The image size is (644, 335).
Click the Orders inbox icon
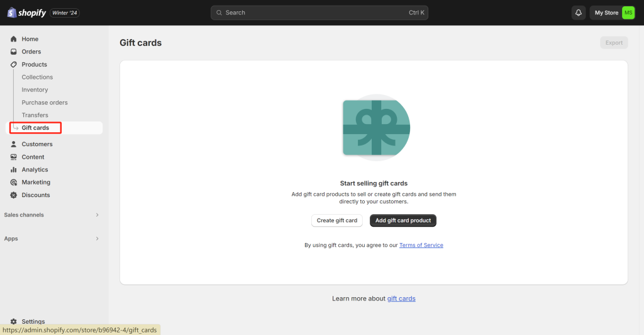point(14,52)
